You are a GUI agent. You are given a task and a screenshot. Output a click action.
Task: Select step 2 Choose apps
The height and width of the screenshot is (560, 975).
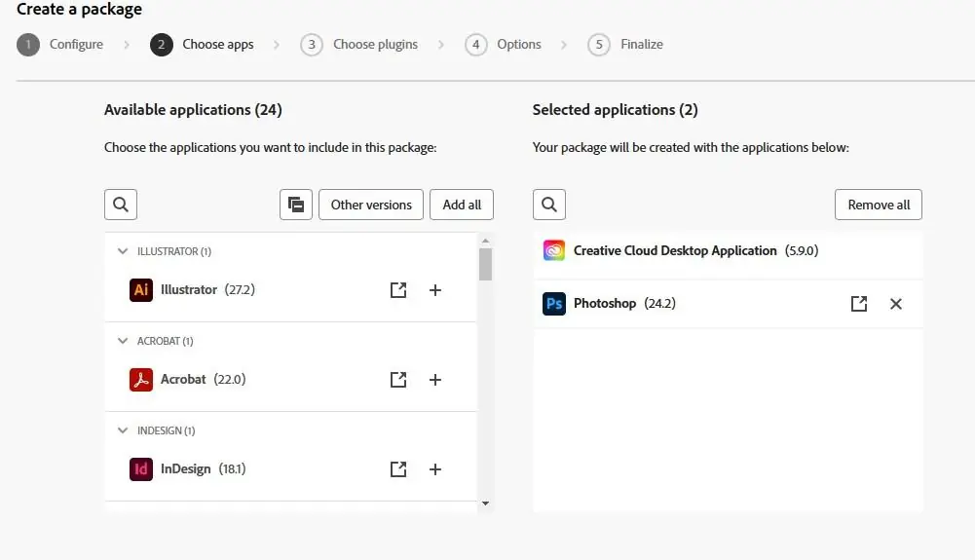(202, 45)
